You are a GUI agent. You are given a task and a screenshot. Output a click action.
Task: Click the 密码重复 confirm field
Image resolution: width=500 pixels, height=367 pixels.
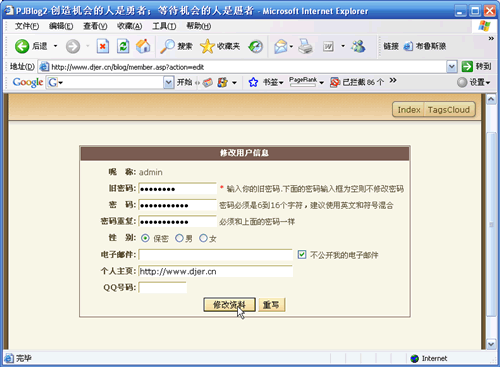pyautogui.click(x=178, y=221)
